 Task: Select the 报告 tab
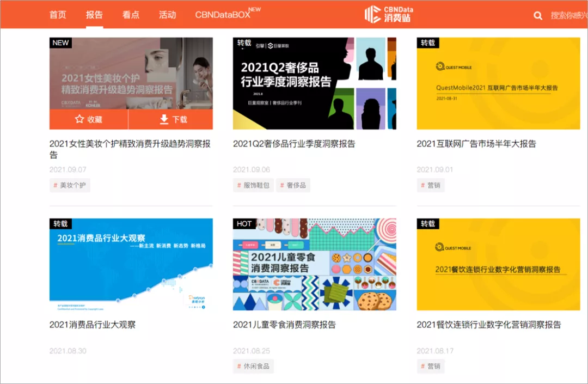(x=94, y=15)
